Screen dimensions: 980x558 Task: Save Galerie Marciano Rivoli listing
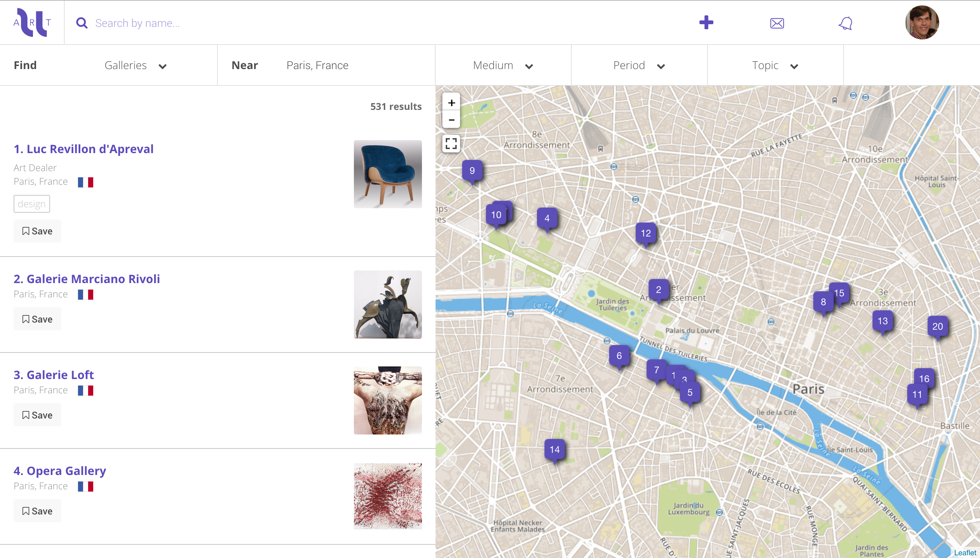tap(37, 319)
